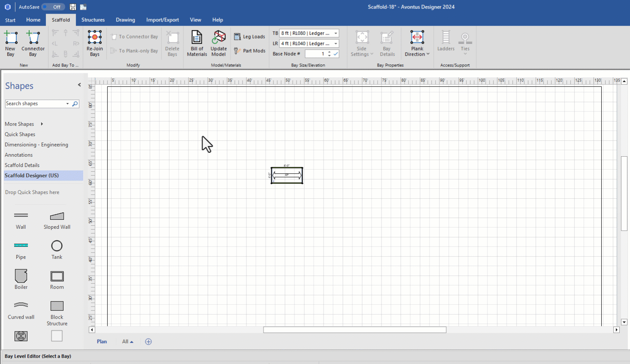This screenshot has width=630, height=364.
Task: Open Bill of Materials
Action: 197,38
